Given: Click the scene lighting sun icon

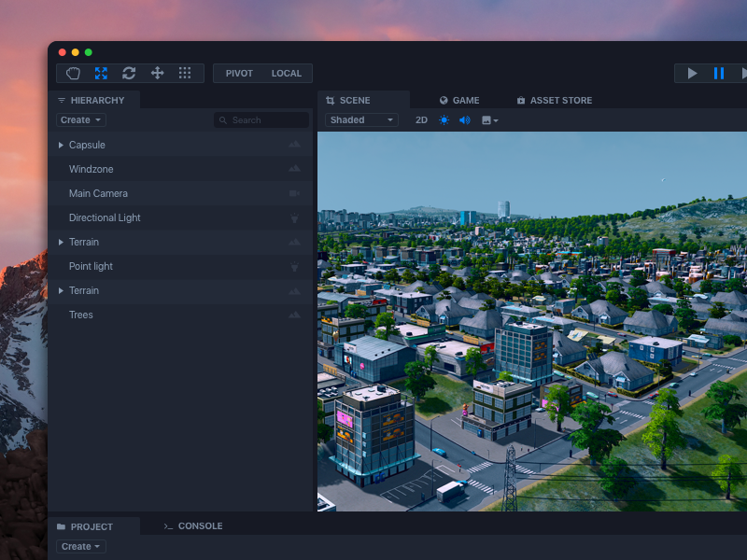Looking at the screenshot, I should (x=443, y=119).
